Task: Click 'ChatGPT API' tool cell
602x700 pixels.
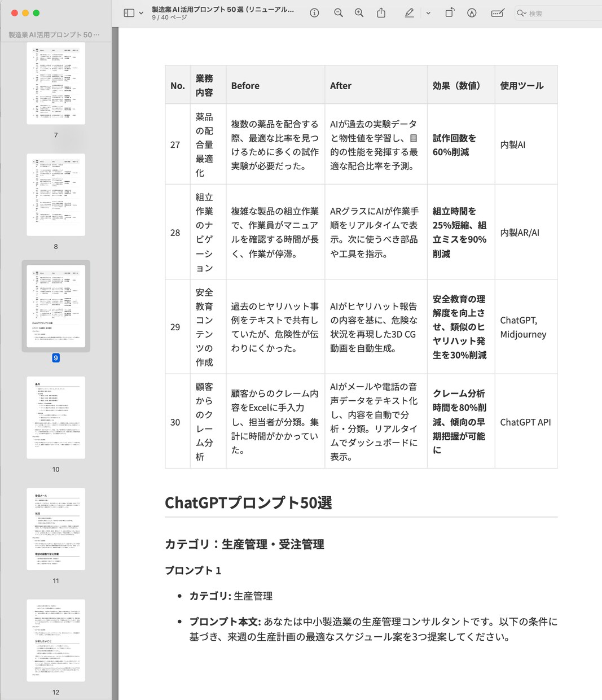Action: (x=526, y=422)
